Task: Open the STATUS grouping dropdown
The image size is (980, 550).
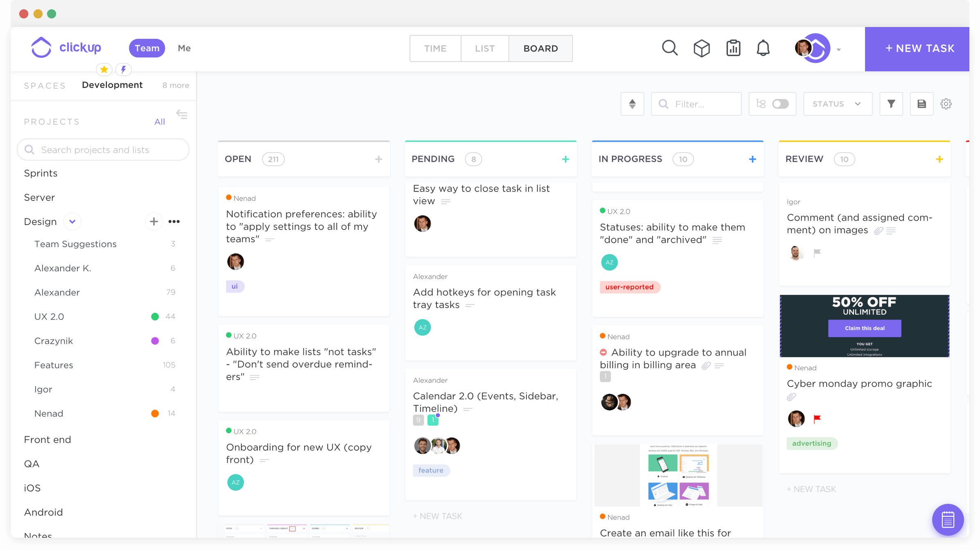Action: click(x=837, y=104)
